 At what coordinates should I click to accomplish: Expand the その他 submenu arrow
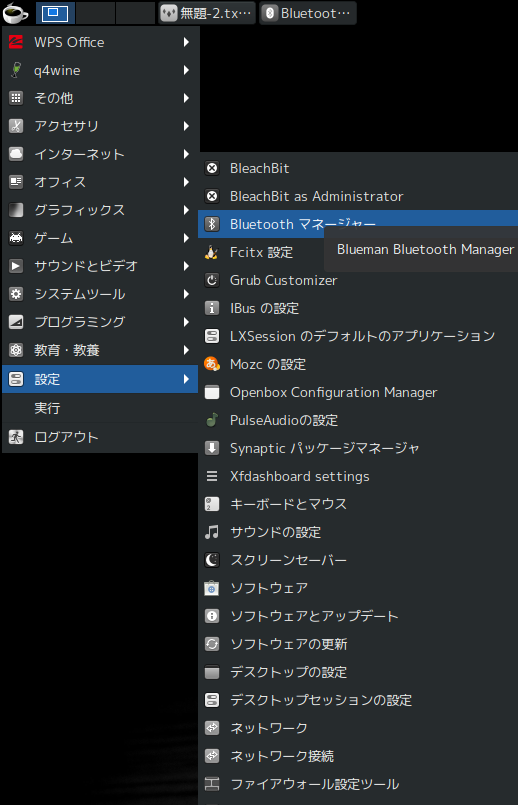tap(186, 98)
